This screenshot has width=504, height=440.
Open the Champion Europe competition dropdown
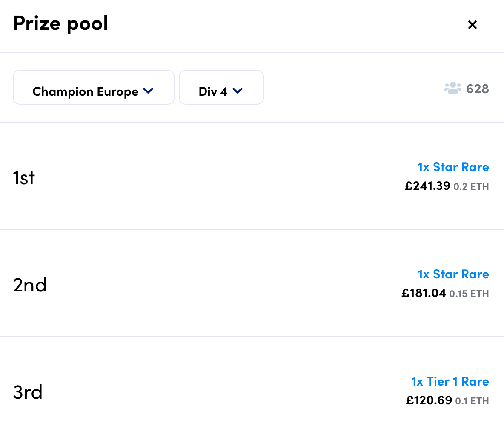pyautogui.click(x=94, y=88)
